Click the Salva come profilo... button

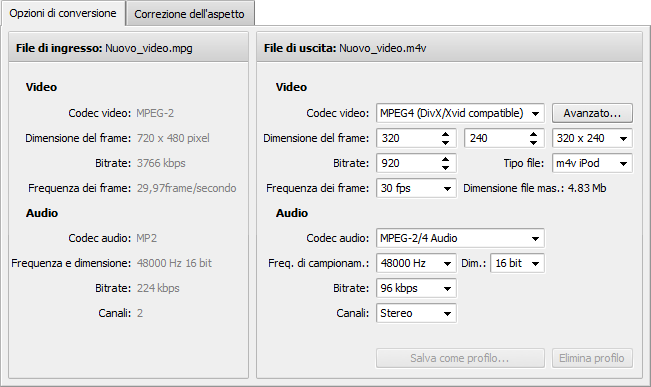click(460, 358)
